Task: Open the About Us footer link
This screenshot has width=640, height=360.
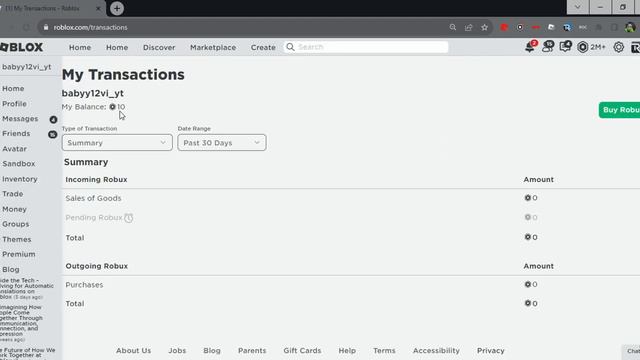Action: [133, 351]
